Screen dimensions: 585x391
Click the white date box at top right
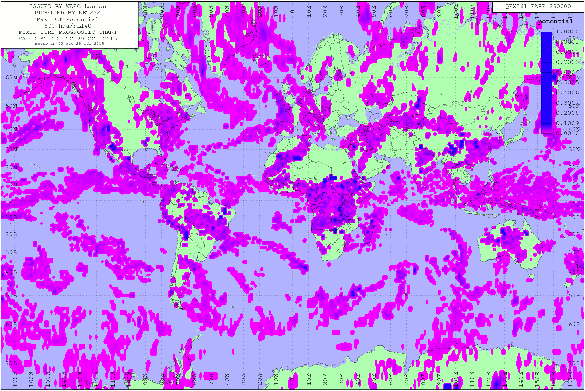coord(538,7)
